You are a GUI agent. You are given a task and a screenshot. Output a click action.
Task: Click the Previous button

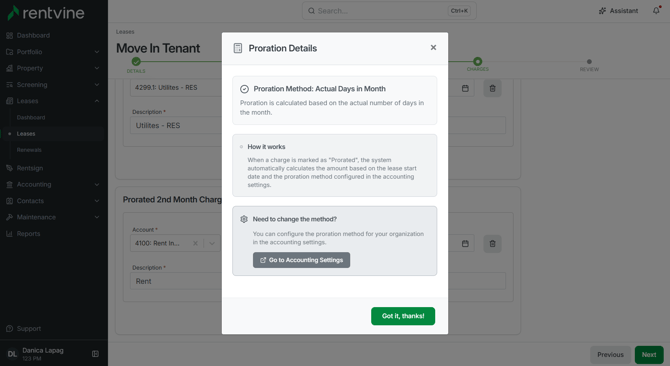click(x=610, y=354)
